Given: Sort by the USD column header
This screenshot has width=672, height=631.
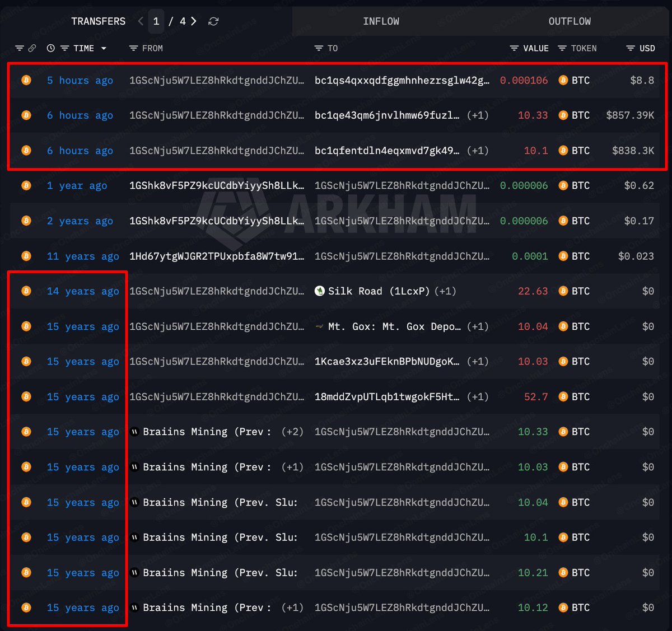Looking at the screenshot, I should (x=647, y=48).
